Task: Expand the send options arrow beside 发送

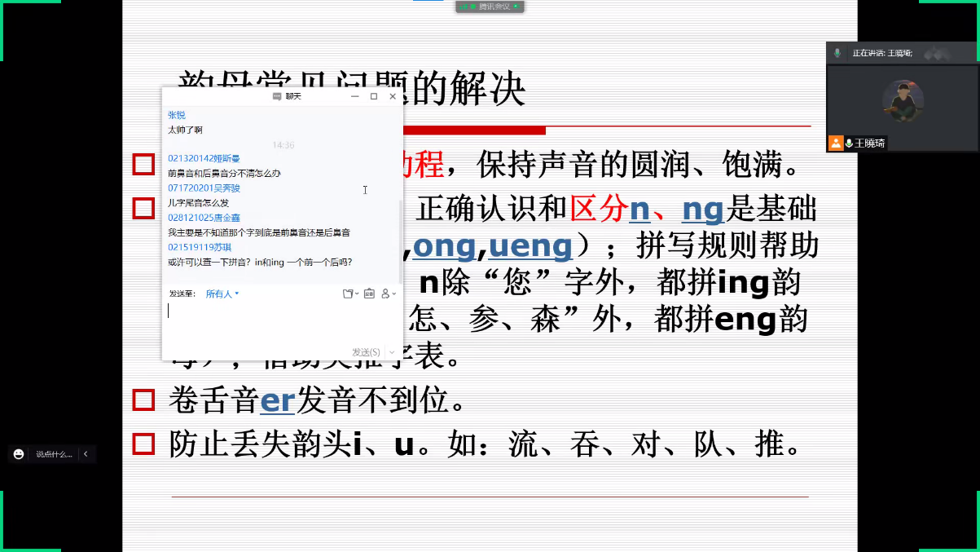Action: (392, 352)
